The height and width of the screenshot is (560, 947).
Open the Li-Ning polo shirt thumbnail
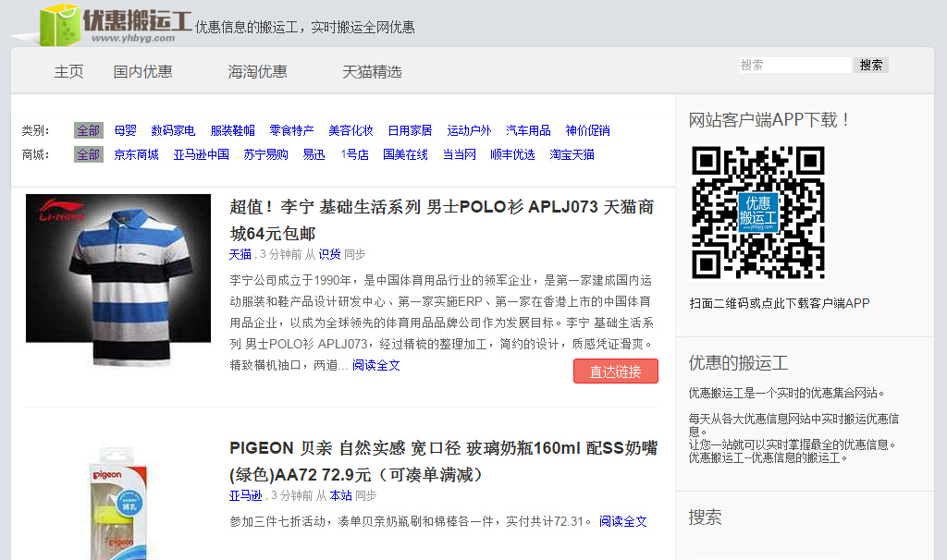[118, 280]
